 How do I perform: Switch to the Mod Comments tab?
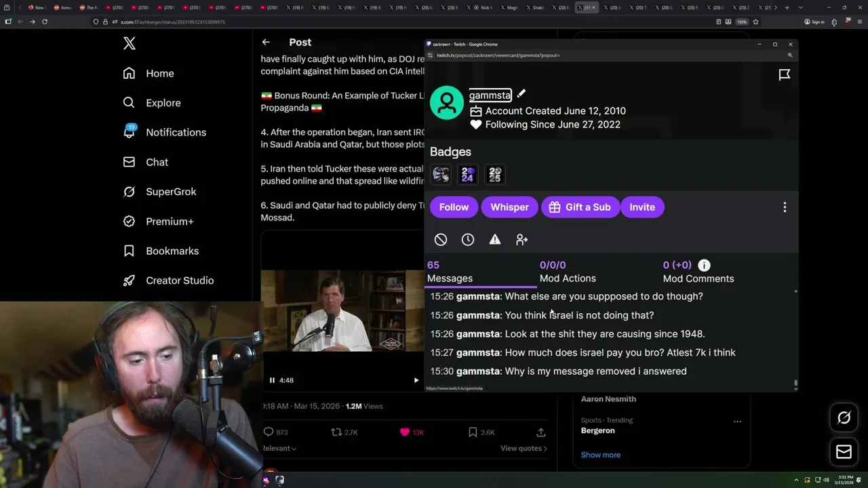click(x=698, y=272)
